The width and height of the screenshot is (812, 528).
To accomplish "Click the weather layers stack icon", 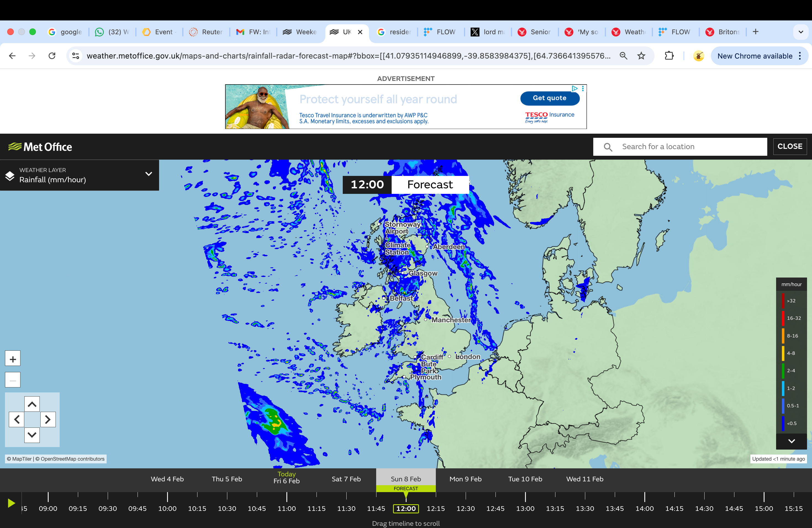I will pos(10,175).
